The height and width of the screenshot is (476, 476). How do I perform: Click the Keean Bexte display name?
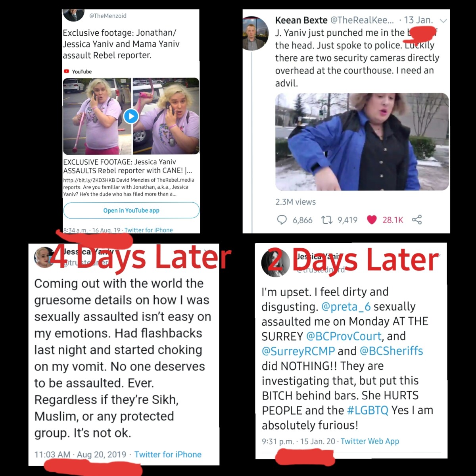pyautogui.click(x=301, y=20)
